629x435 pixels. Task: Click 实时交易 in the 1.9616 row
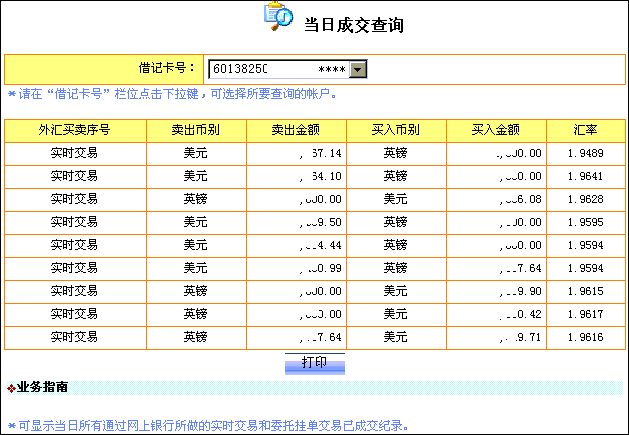tap(74, 337)
